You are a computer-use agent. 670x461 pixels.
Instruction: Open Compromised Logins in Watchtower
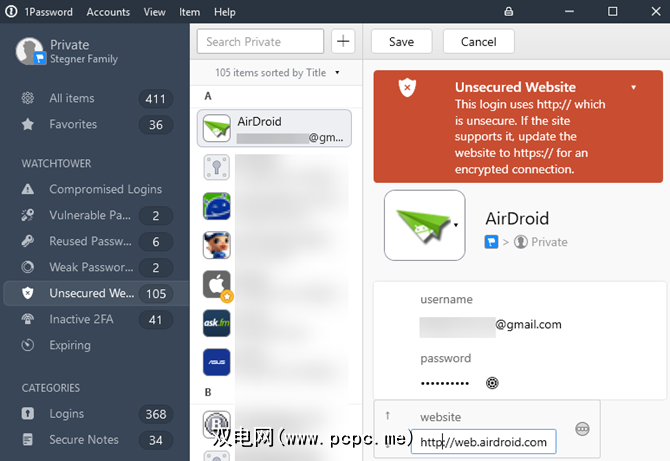pos(97,189)
